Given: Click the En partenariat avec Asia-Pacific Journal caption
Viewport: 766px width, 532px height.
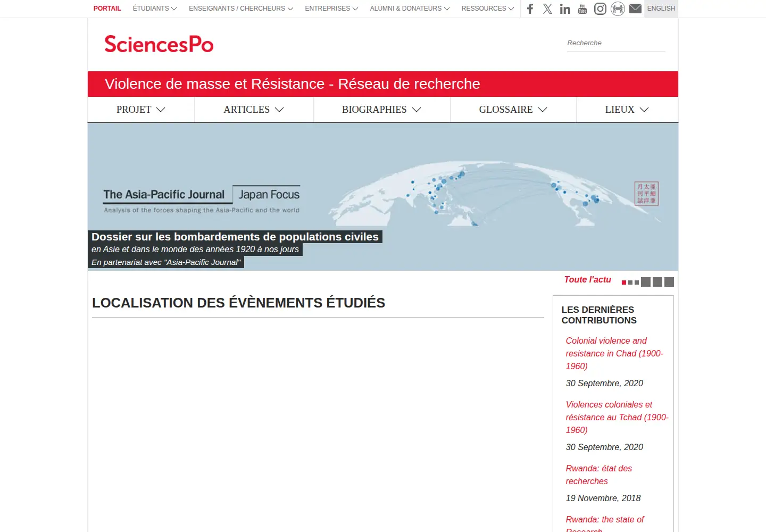Looking at the screenshot, I should coord(166,262).
